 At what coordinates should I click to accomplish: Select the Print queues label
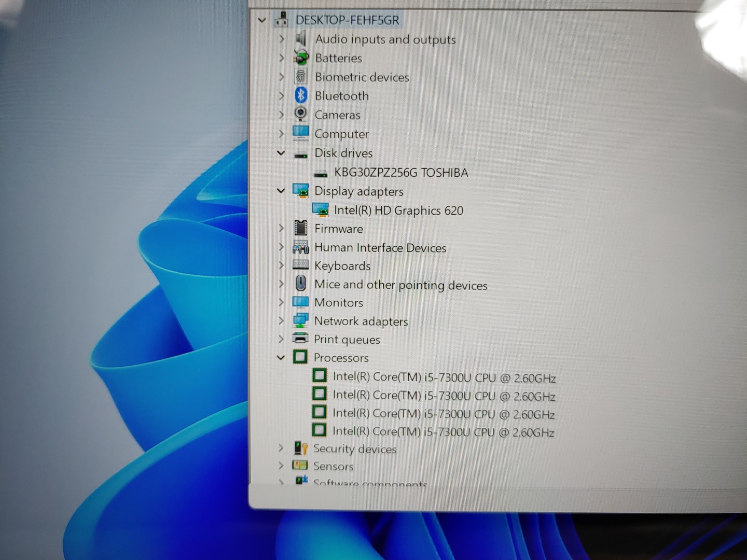(x=347, y=340)
